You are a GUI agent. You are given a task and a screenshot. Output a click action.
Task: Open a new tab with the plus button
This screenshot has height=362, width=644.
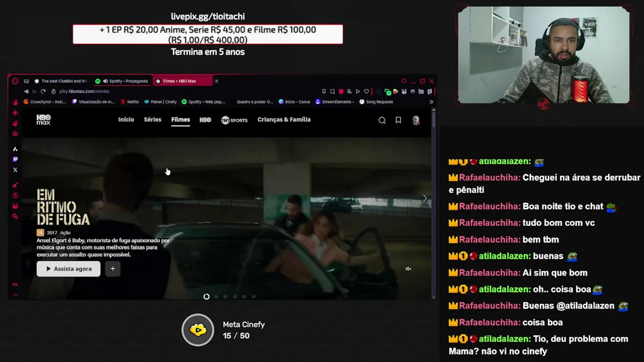click(216, 81)
